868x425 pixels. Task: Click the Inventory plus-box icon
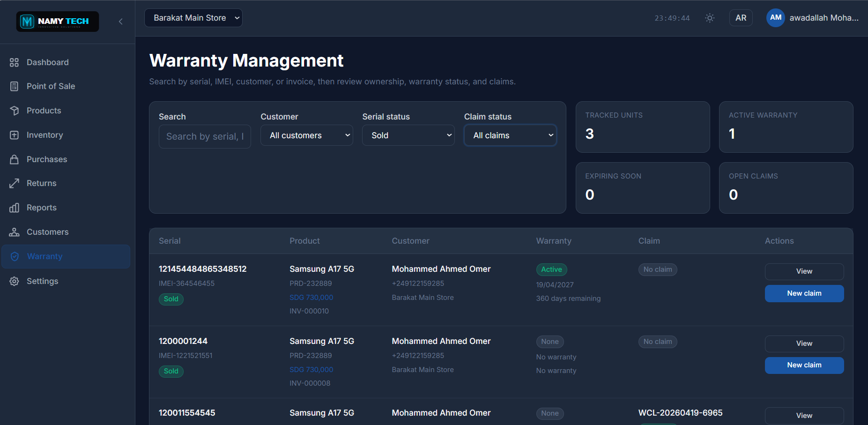15,135
